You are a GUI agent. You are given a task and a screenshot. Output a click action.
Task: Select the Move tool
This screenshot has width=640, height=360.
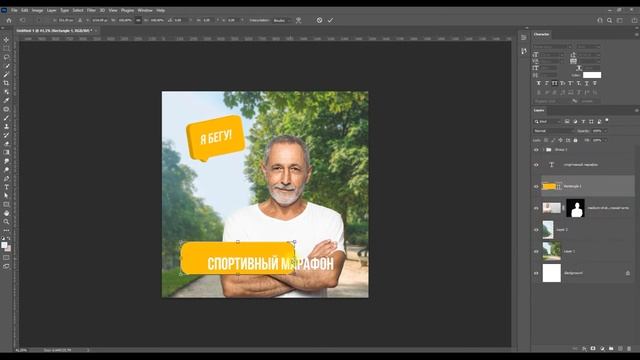tap(6, 40)
